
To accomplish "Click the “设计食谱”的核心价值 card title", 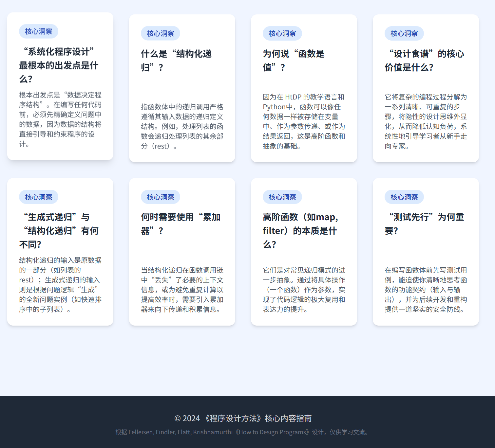I will pos(425,61).
